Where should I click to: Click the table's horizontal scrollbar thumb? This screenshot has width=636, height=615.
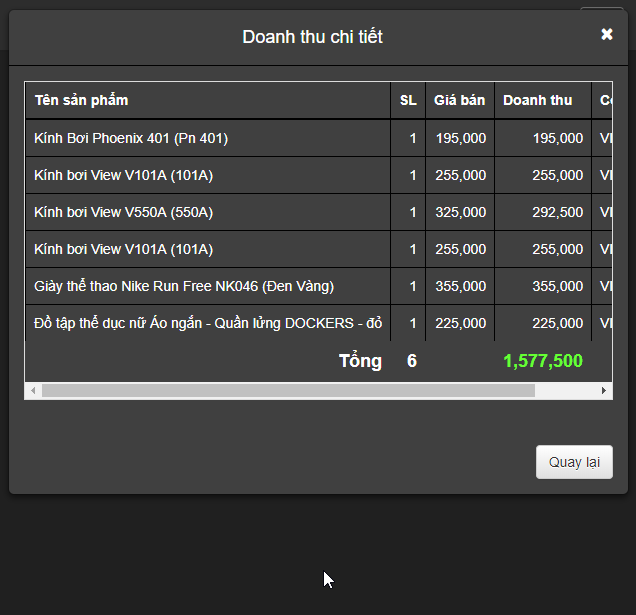288,390
